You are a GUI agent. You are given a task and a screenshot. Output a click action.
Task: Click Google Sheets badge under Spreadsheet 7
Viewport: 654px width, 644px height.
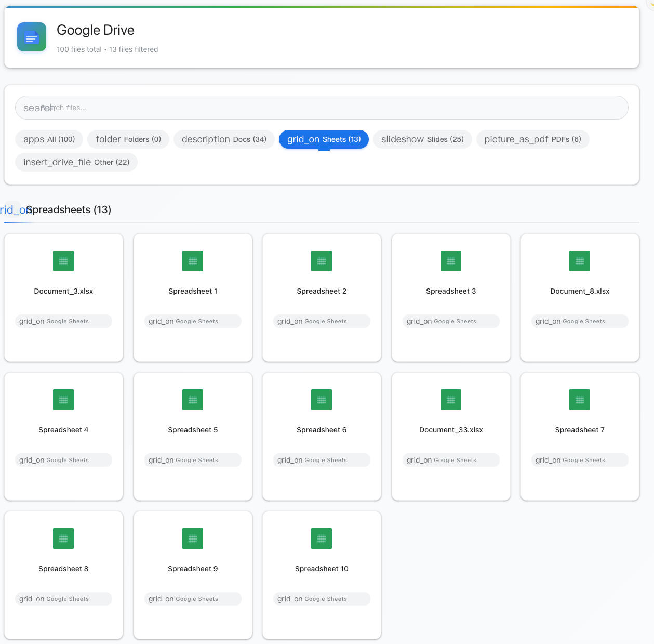(x=580, y=460)
